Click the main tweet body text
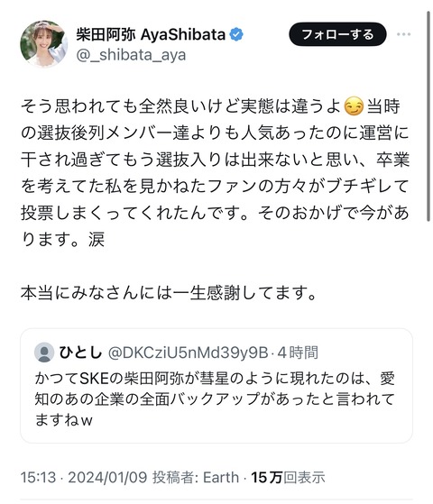This screenshot has height=504, width=433. coord(215,173)
